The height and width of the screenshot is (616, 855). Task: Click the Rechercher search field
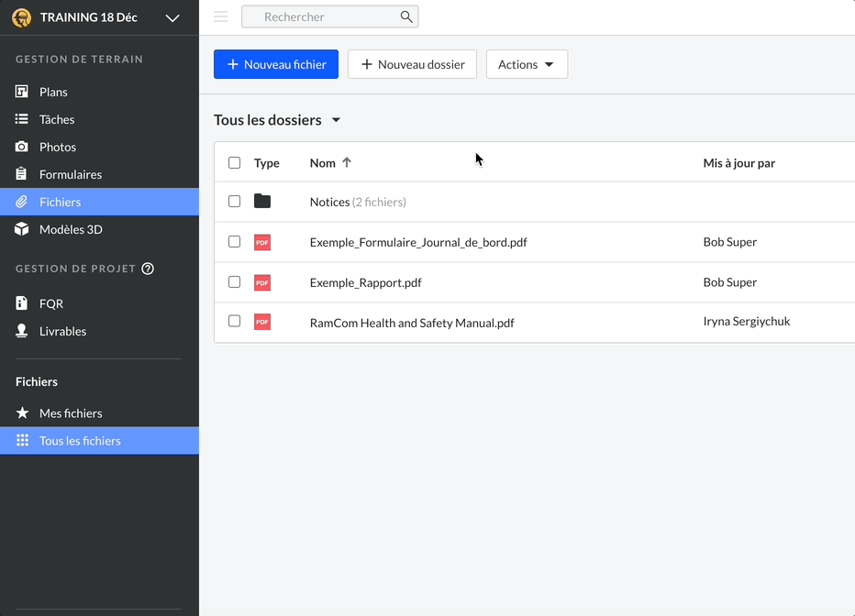[x=330, y=16]
